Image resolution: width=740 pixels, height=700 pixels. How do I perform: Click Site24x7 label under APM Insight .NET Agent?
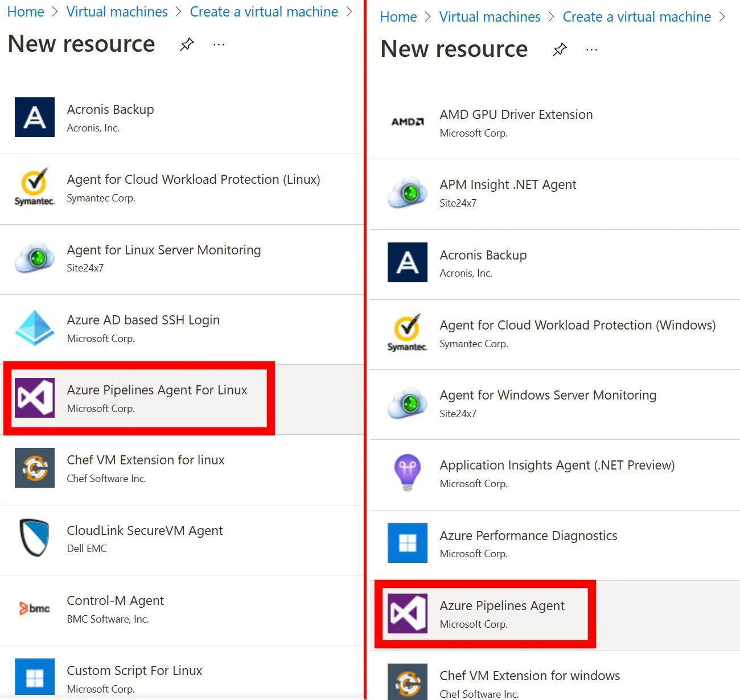coord(458,203)
